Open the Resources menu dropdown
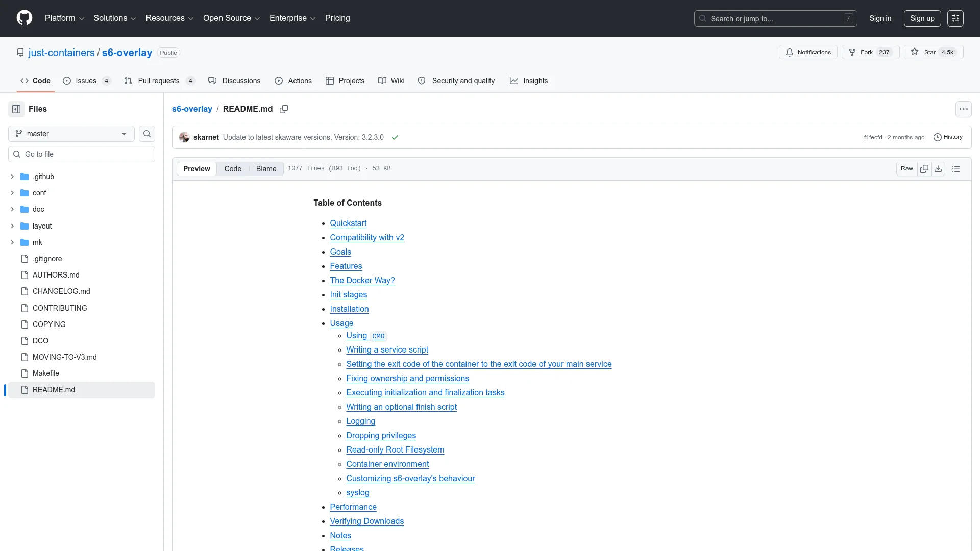The image size is (980, 551). pos(169,18)
